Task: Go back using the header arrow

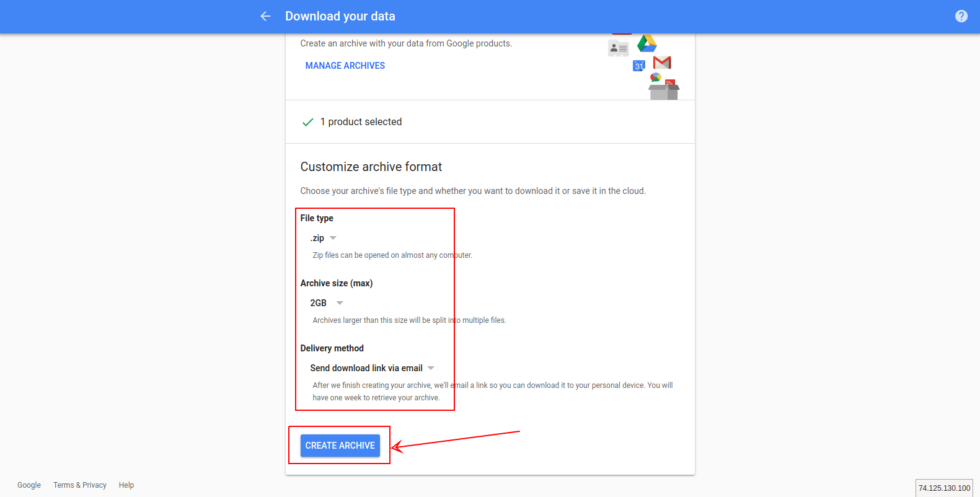Action: pyautogui.click(x=265, y=16)
